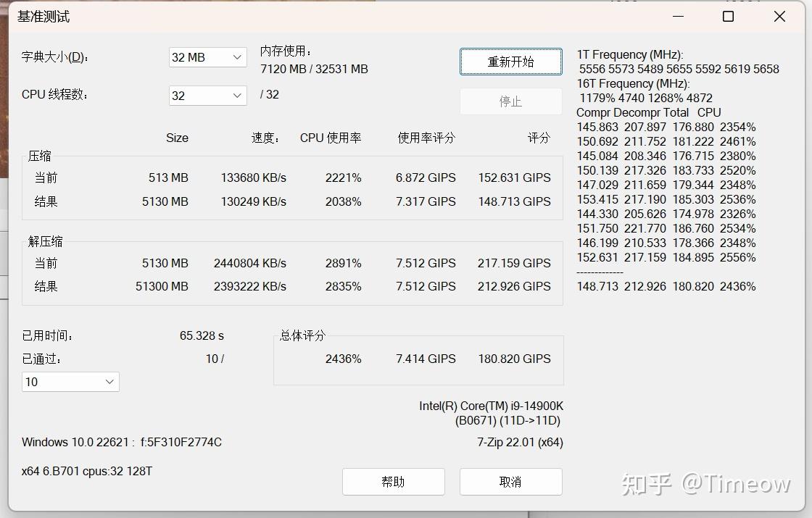Image resolution: width=812 pixels, height=518 pixels.
Task: Click the decompression current rating 217.159 GIPS
Action: coord(514,263)
